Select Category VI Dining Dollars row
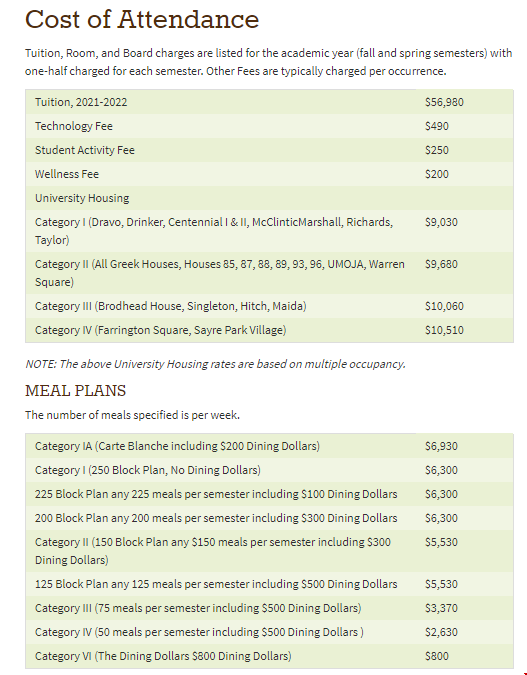Viewport: 527px width, 675px height. coord(269,656)
